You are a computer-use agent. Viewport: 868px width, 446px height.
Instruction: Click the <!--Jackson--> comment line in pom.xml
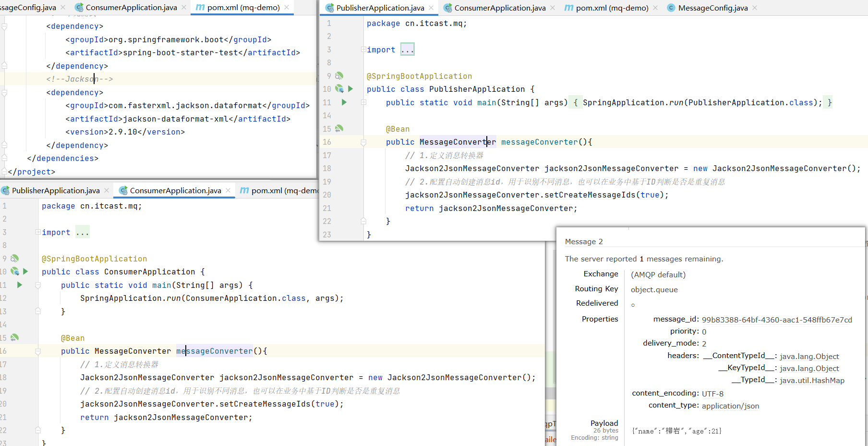80,79
